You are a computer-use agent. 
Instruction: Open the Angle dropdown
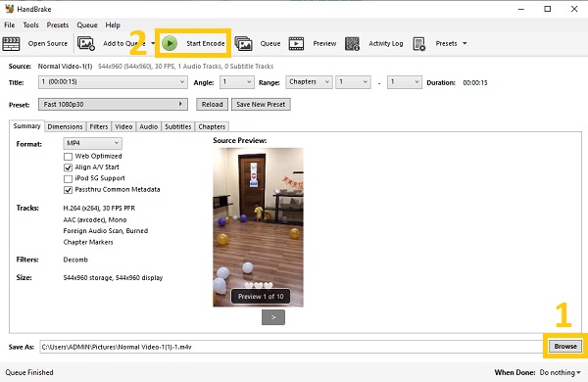(236, 82)
